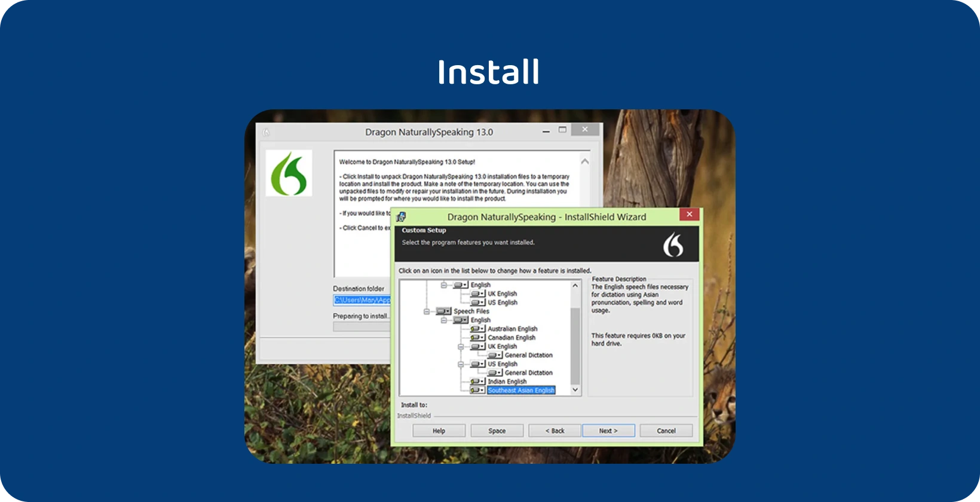Open drive icon for General Dictation under US English
Screen dimensions: 980x502
(x=495, y=372)
